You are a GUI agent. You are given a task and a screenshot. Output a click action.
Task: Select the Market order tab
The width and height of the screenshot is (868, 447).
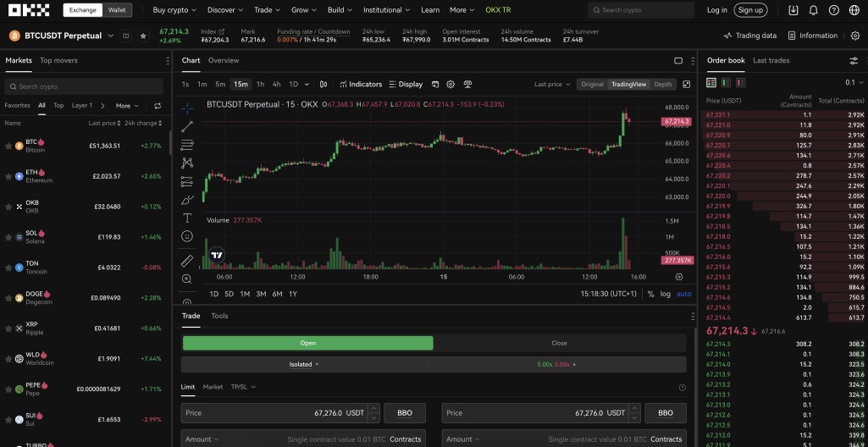coord(213,387)
